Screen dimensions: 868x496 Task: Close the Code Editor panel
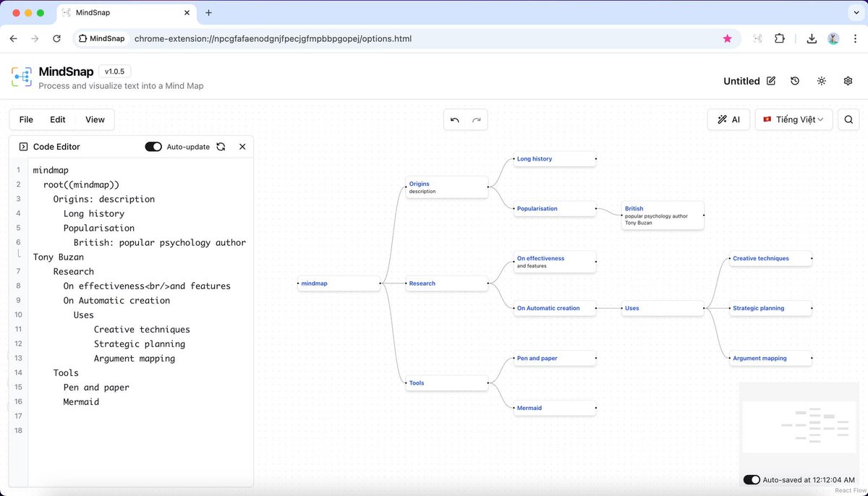click(x=242, y=147)
